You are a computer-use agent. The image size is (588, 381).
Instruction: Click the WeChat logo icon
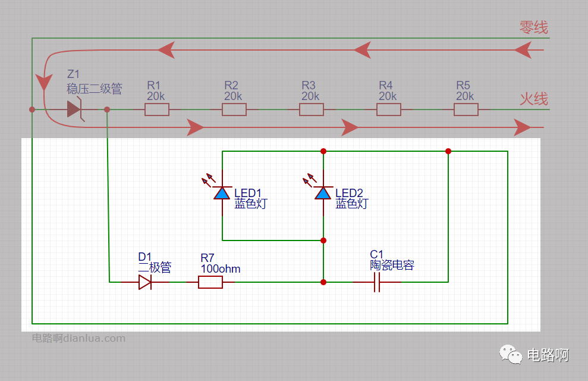[510, 354]
